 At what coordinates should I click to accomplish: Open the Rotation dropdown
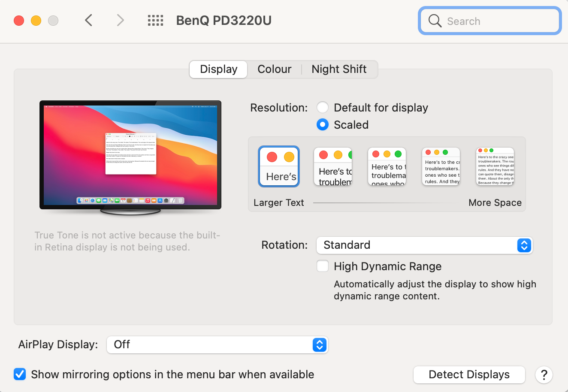click(424, 245)
